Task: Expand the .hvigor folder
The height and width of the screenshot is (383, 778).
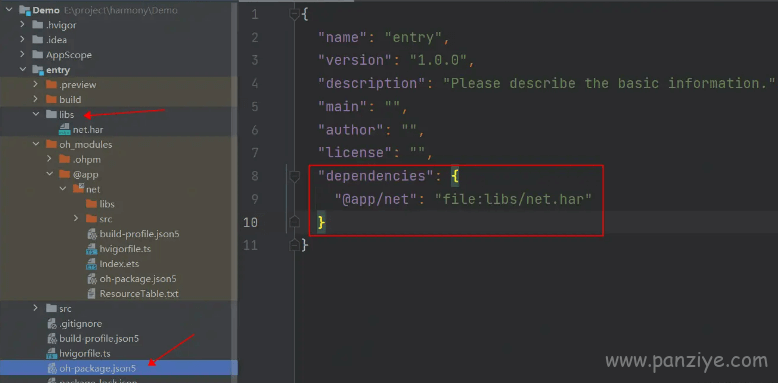Action: point(23,25)
